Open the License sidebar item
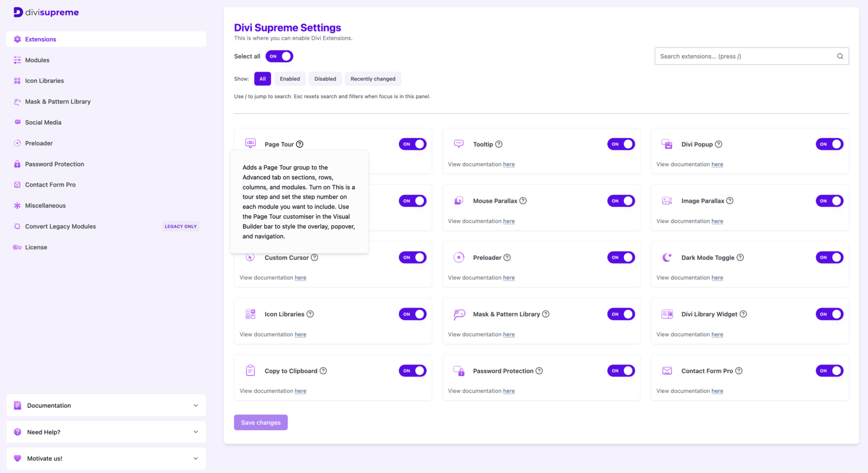This screenshot has height=473, width=868. 106,247
